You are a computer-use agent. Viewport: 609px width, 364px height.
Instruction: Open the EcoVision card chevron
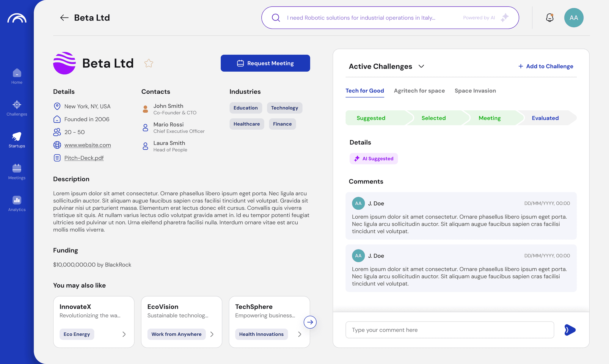click(212, 334)
